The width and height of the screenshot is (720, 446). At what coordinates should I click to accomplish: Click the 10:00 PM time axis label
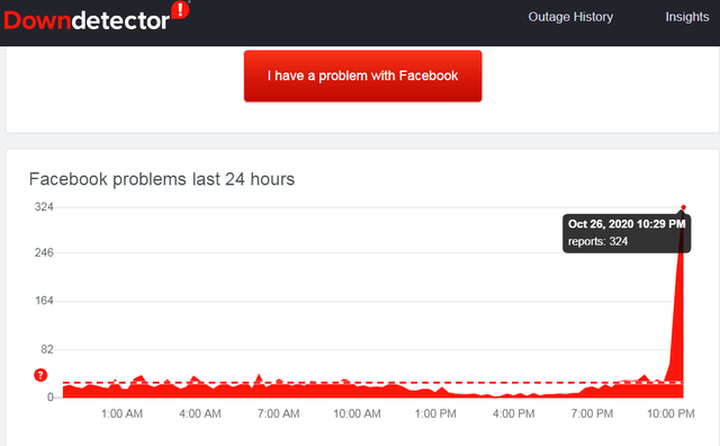pyautogui.click(x=671, y=413)
